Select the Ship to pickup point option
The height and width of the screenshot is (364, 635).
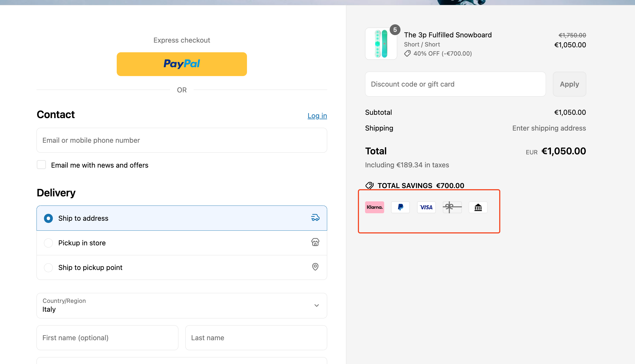tap(48, 267)
